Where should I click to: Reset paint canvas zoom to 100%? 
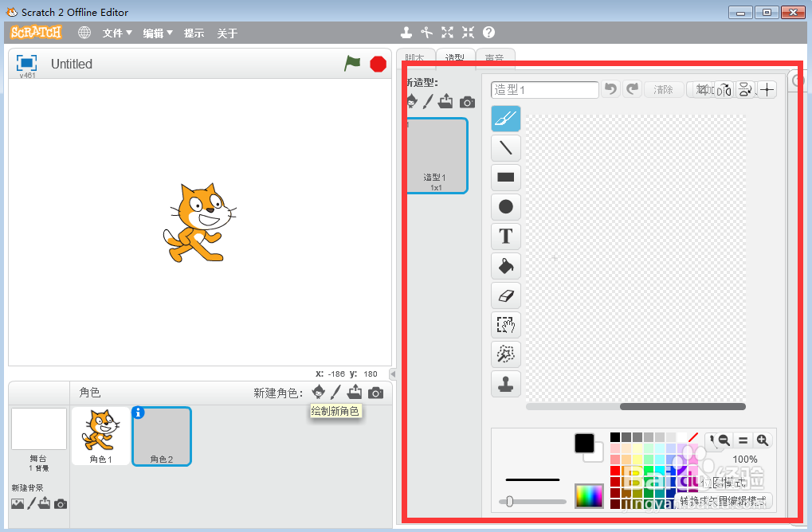(x=743, y=440)
